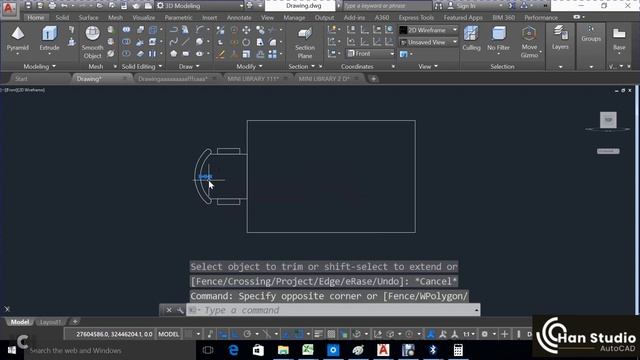Open Calculator from taskbar
The image size is (640, 360).
(458, 350)
